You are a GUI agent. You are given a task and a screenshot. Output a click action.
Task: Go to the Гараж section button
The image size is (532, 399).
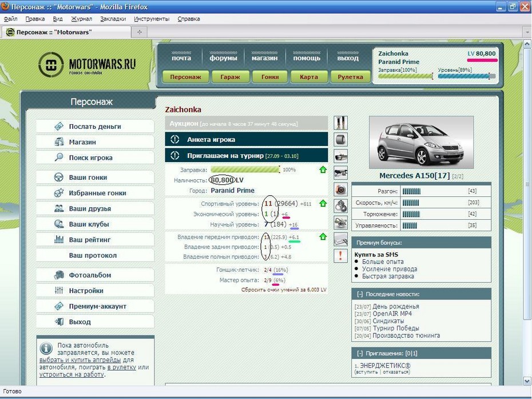click(x=231, y=77)
